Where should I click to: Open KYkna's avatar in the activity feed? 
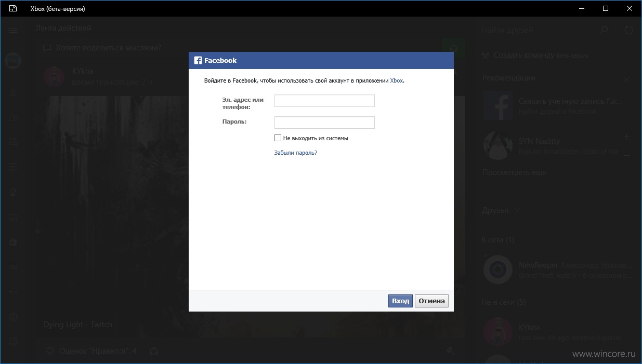coord(54,76)
